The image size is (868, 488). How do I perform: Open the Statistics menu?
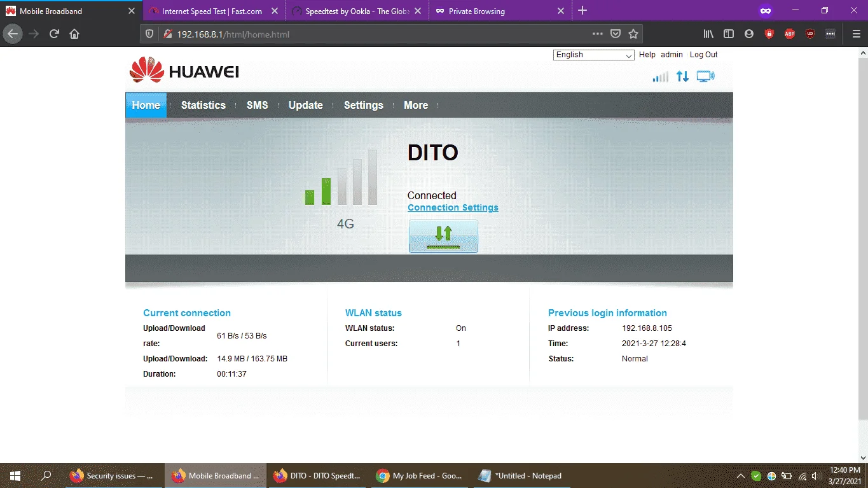pyautogui.click(x=203, y=105)
